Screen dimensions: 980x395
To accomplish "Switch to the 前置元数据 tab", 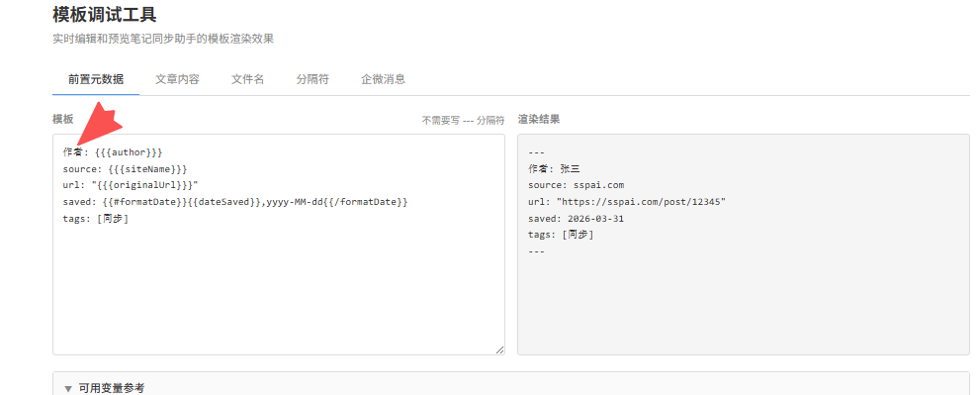I will 96,79.
